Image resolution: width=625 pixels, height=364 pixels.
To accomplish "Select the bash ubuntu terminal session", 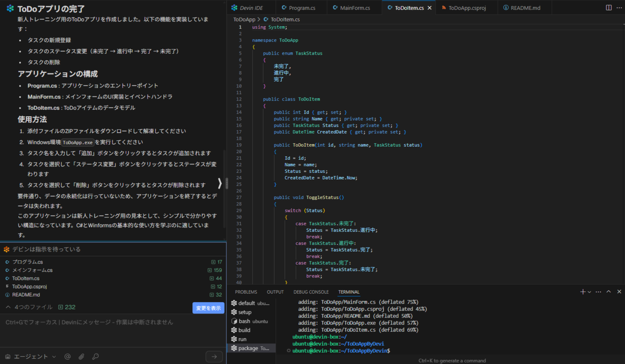I will point(252,322).
